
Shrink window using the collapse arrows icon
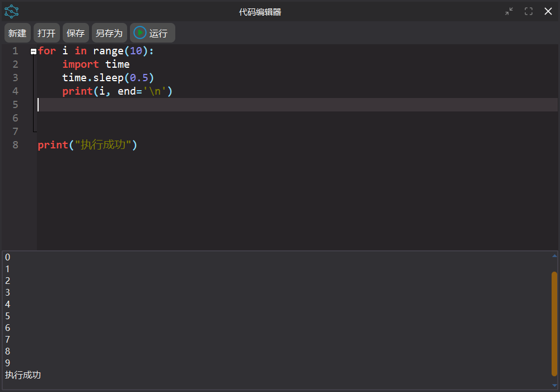509,11
